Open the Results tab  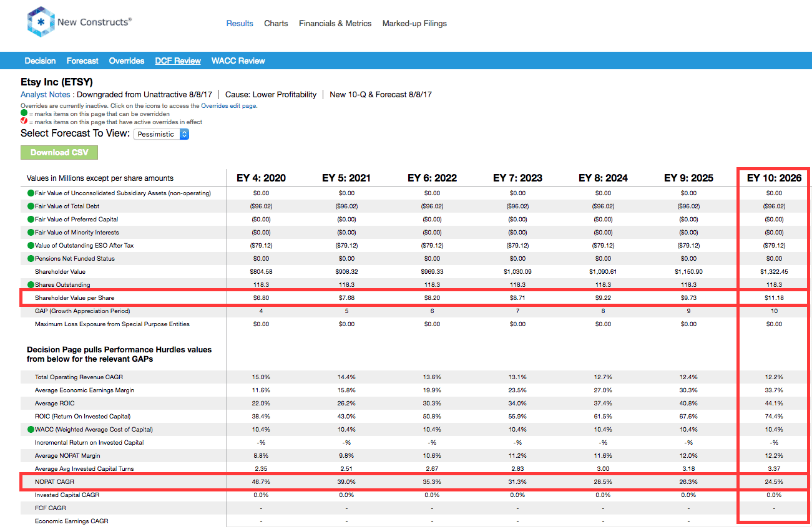(240, 24)
